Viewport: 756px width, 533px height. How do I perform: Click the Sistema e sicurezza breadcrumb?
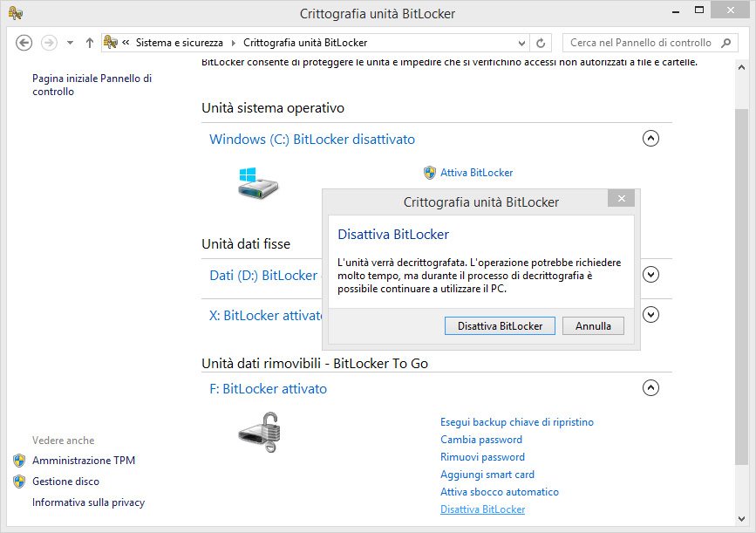pos(180,43)
